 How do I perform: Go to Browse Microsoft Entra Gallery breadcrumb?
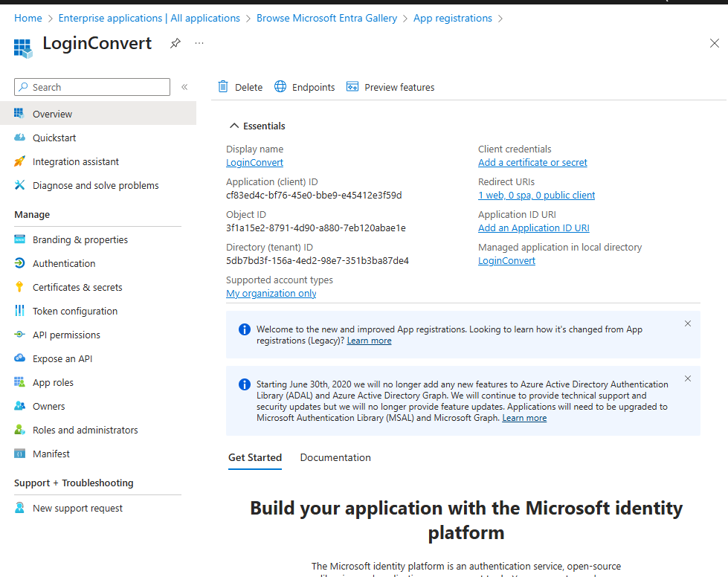[326, 18]
